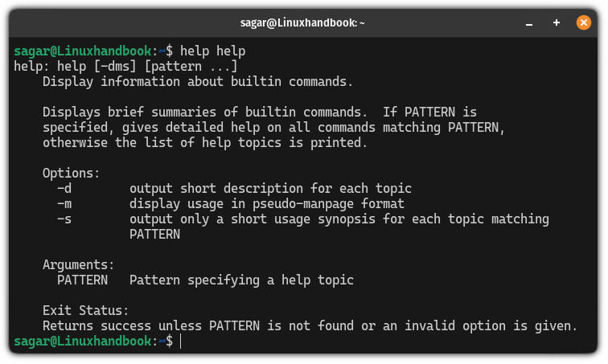Maximize the terminal window using plus icon

pyautogui.click(x=557, y=23)
